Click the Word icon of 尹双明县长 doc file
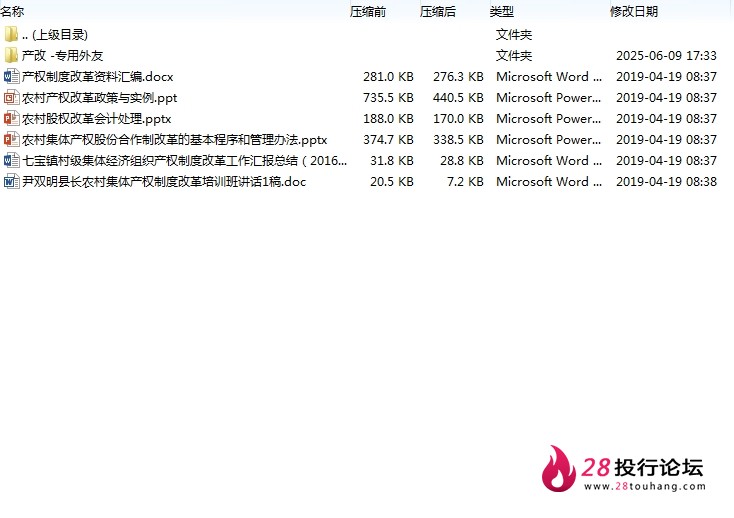The image size is (734, 518). 11,182
